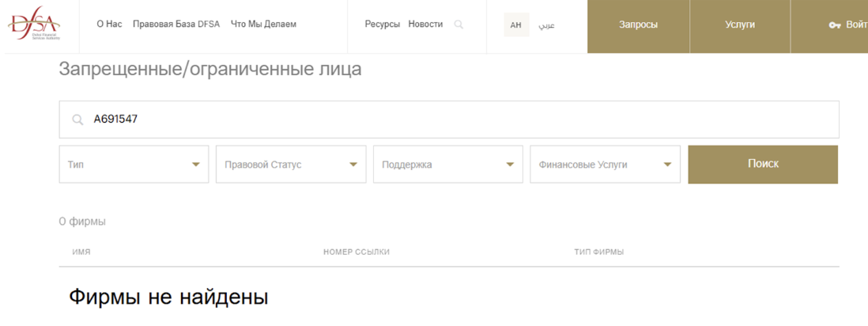868x326 pixels.
Task: Click the magnifier icon inside the search field
Action: (78, 119)
